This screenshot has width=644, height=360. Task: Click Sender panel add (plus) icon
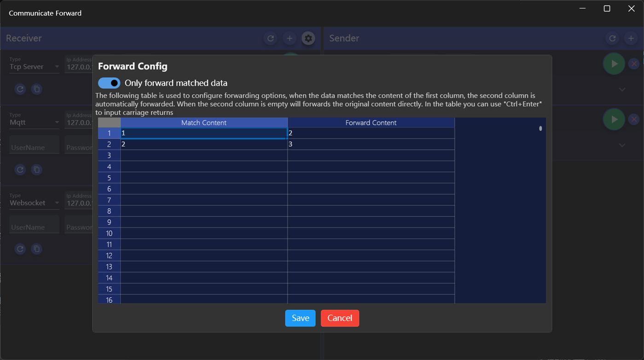[x=631, y=39]
